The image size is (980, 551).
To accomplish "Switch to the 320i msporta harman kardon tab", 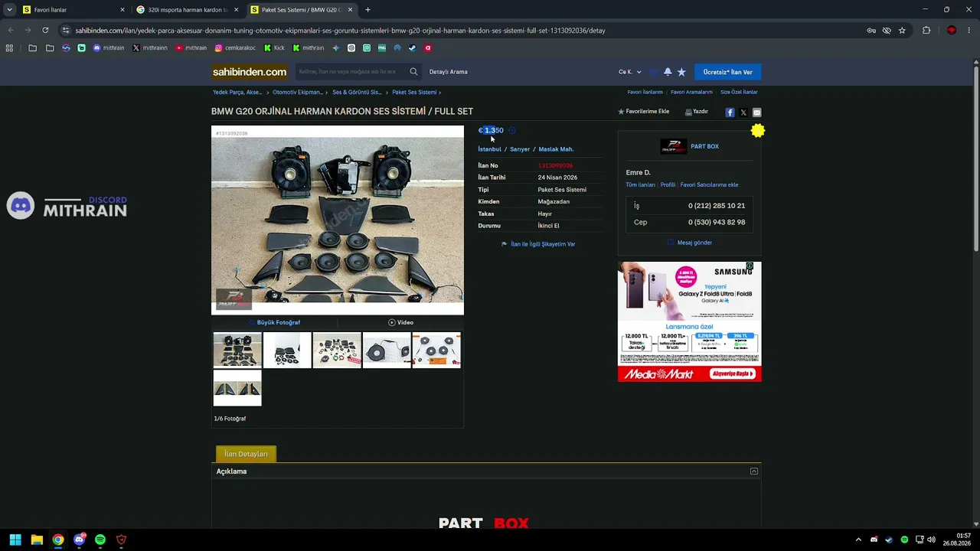I will coord(188,10).
